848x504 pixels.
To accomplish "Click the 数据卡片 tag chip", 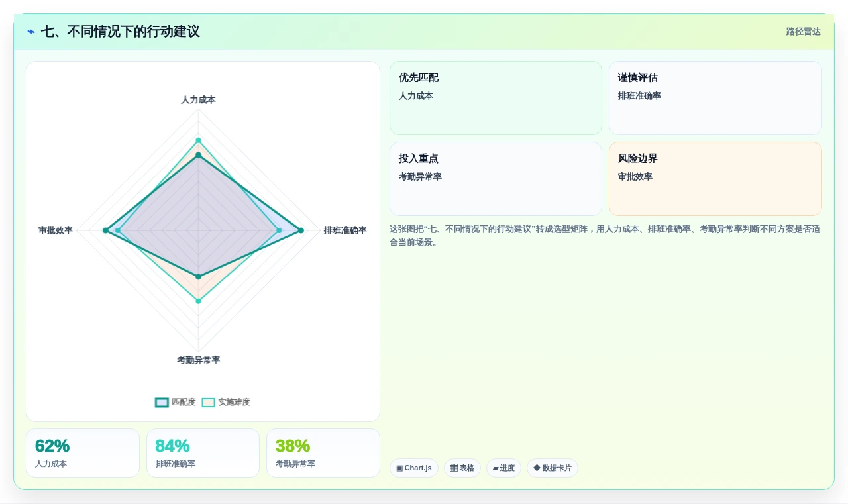I will coord(553,468).
